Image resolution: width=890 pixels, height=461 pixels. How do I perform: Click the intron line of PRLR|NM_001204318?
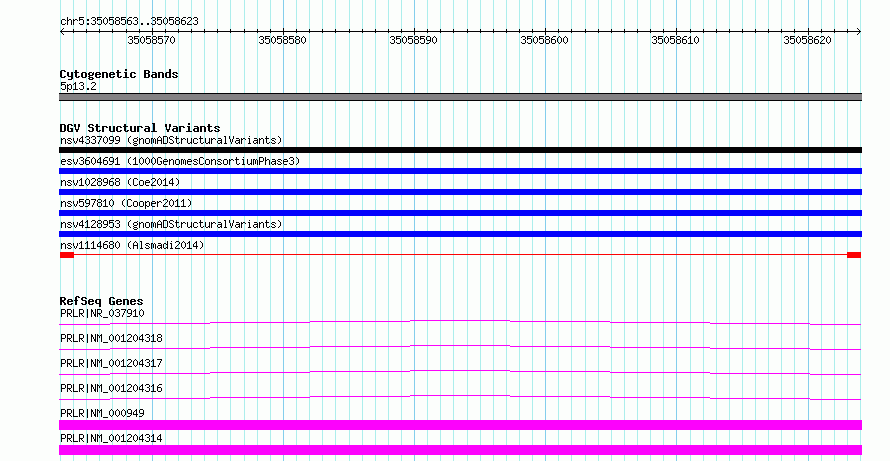click(460, 347)
